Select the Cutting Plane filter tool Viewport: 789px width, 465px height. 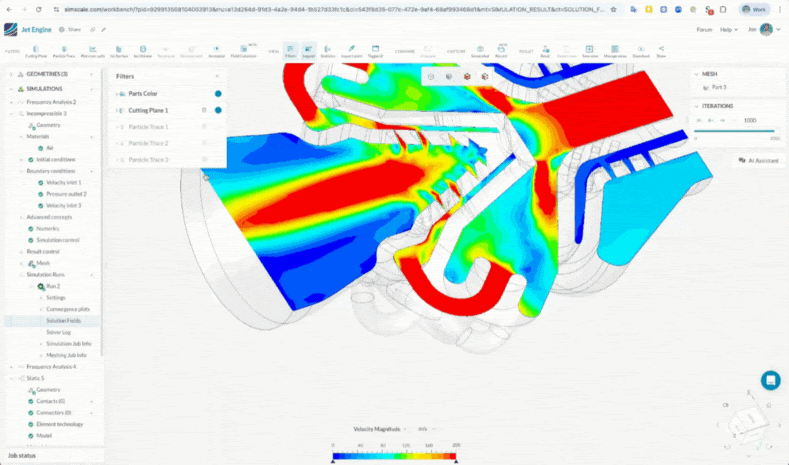[x=36, y=50]
